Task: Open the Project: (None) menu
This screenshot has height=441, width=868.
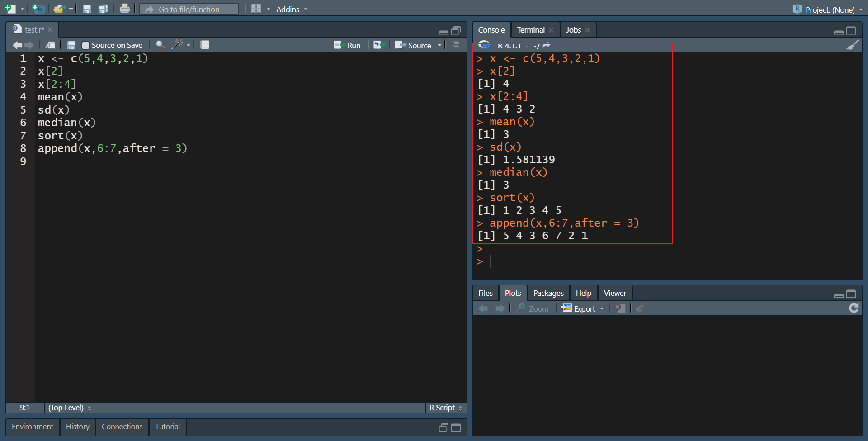Action: pos(828,9)
